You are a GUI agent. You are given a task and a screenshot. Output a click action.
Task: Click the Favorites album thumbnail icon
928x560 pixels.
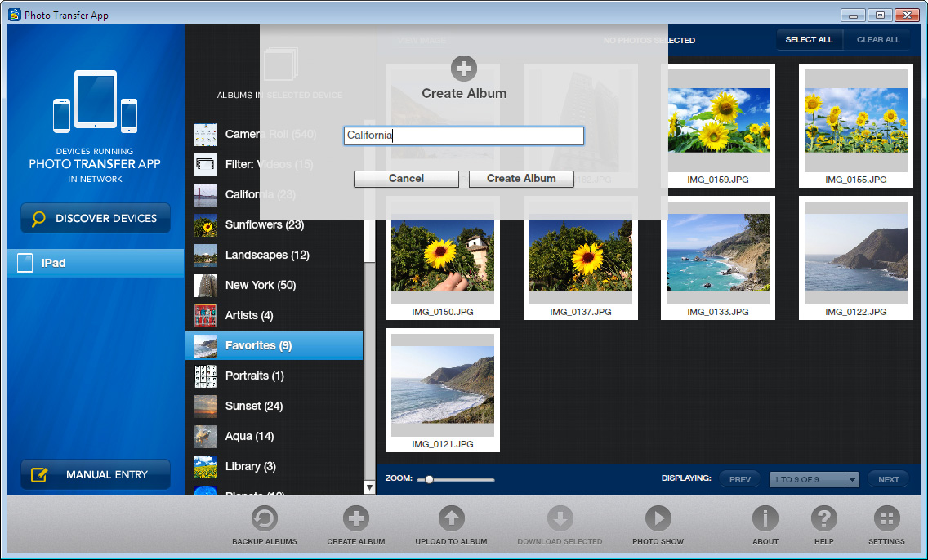click(x=206, y=346)
